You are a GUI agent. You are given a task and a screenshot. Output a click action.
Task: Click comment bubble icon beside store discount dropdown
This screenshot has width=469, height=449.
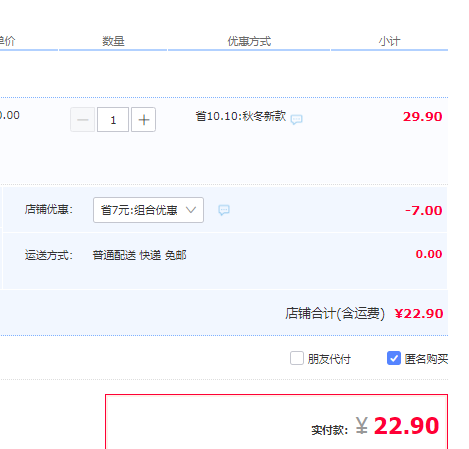point(224,210)
